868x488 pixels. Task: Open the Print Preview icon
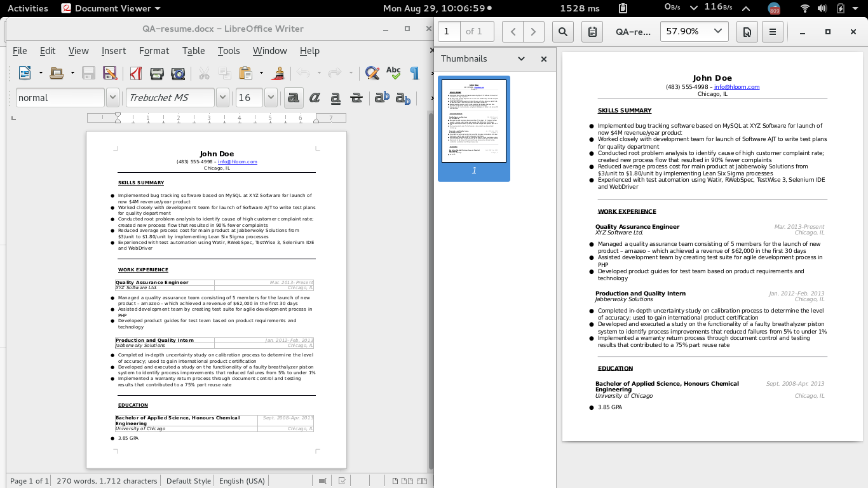[179, 72]
